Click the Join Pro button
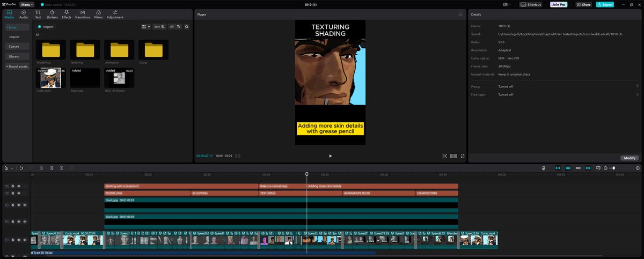The image size is (644, 259). pos(559,4)
